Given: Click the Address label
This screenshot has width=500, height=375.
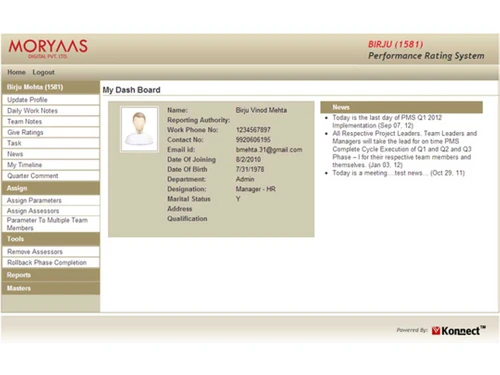Looking at the screenshot, I should [180, 209].
